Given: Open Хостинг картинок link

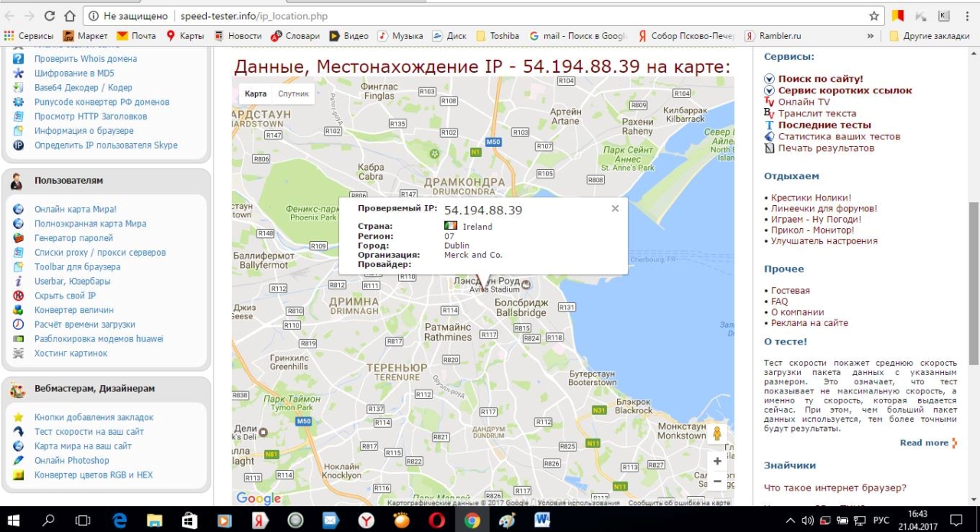Looking at the screenshot, I should click(71, 354).
